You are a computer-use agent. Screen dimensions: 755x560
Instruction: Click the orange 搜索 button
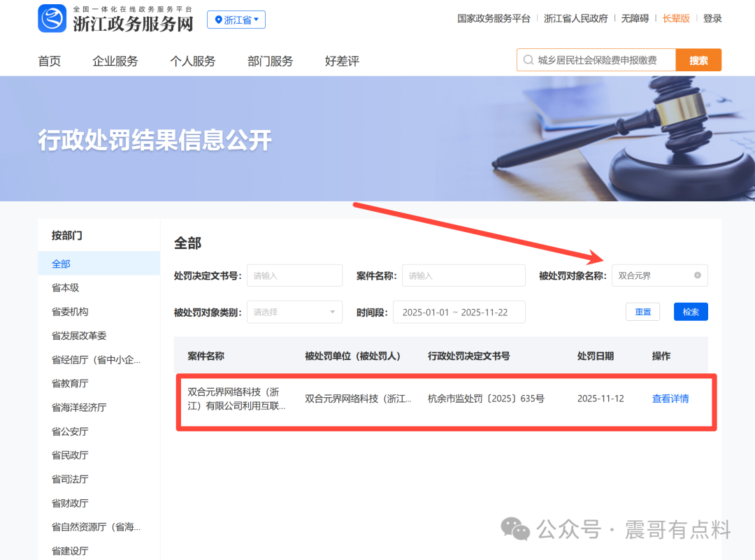pos(698,60)
